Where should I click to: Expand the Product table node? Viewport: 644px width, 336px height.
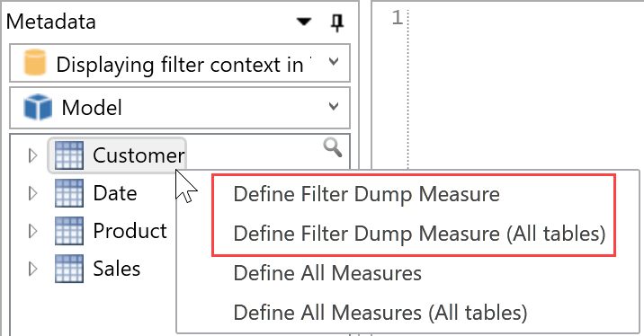point(33,231)
